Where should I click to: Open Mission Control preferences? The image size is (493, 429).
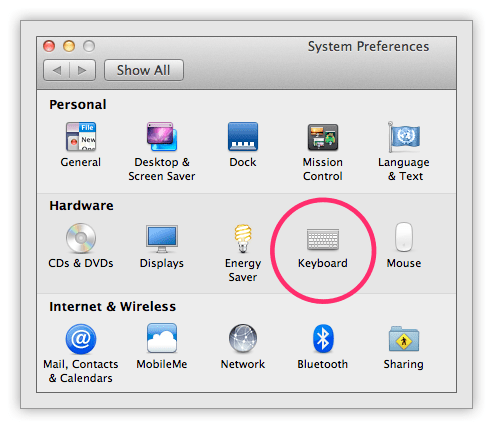point(323,137)
